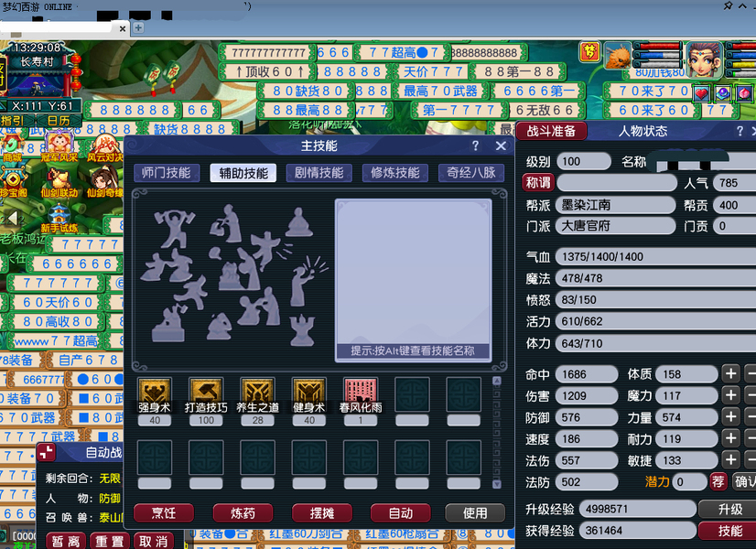Click the help icon in 人物状态 panel
The height and width of the screenshot is (549, 756).
pos(740,131)
